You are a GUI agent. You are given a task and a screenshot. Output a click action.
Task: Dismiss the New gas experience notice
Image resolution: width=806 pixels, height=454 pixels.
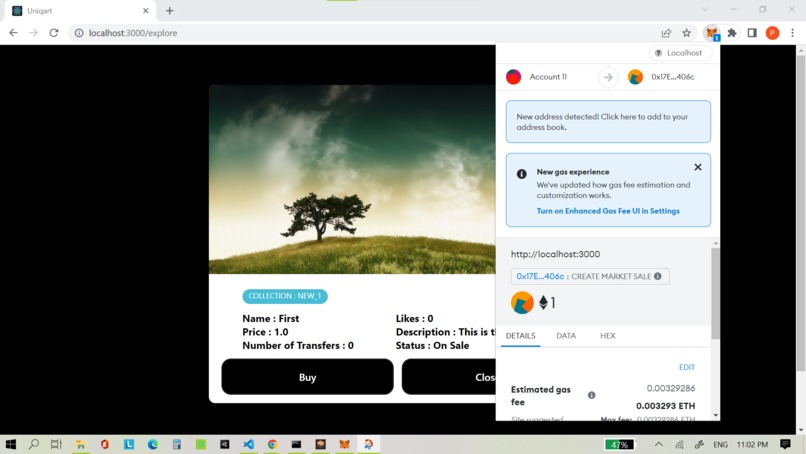coord(698,167)
